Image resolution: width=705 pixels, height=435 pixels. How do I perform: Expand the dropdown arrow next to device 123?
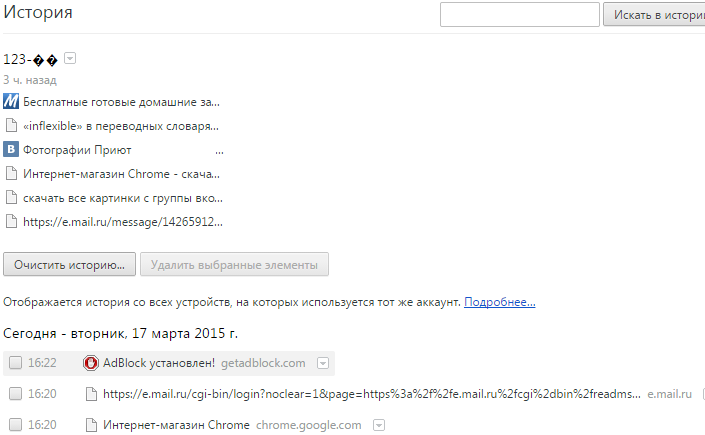point(70,59)
